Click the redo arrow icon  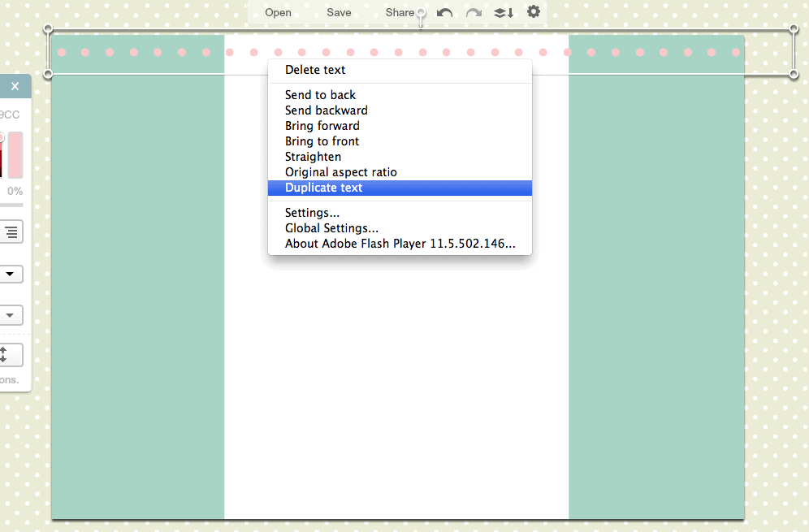[474, 12]
